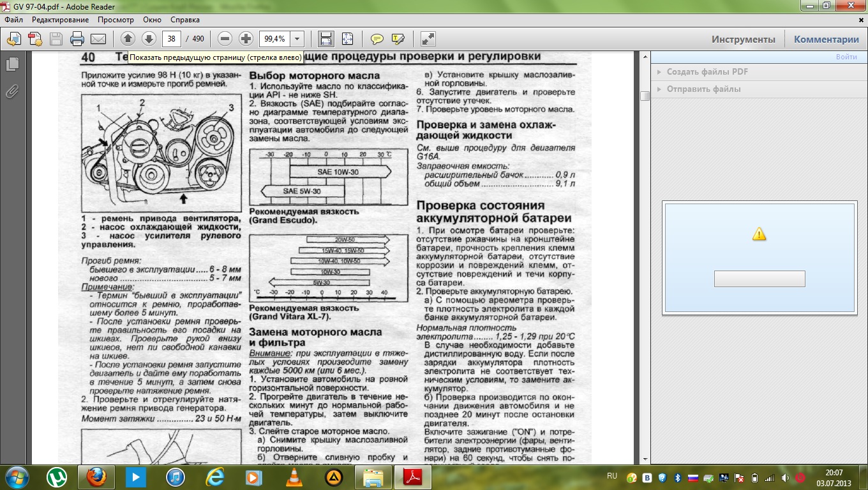Open the Инструменты pane
Image resolution: width=868 pixels, height=490 pixels.
[x=744, y=39]
